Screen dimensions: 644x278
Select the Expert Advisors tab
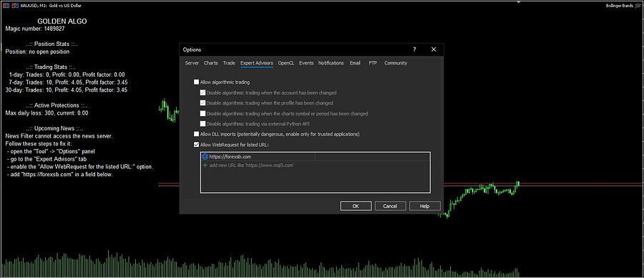pyautogui.click(x=257, y=63)
